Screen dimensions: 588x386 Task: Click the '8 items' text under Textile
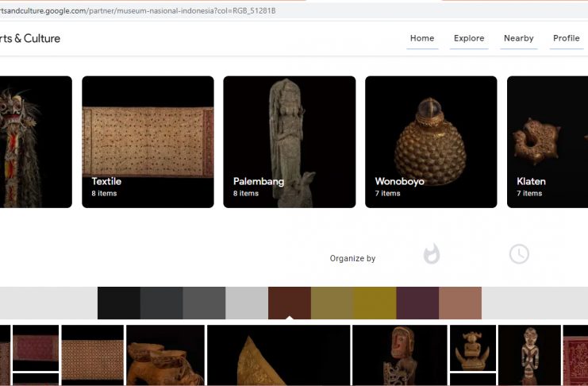(104, 193)
